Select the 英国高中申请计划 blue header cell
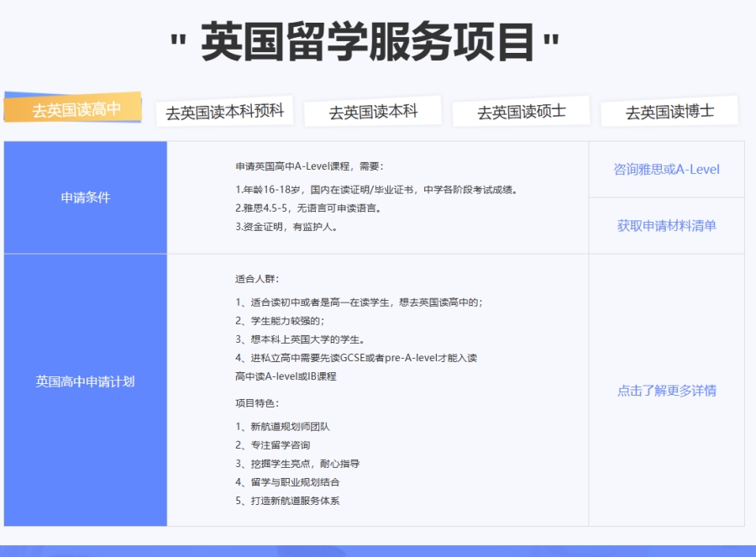The width and height of the screenshot is (756, 557). (x=86, y=381)
